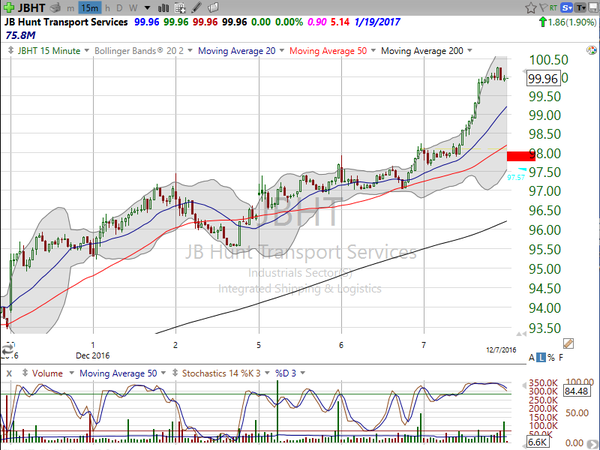Expand the Moving Average 50 price dropdown
This screenshot has width=600, height=450.
(373, 51)
